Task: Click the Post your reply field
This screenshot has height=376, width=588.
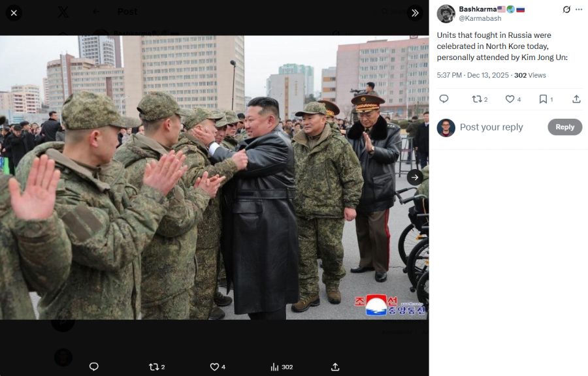Action: click(491, 127)
